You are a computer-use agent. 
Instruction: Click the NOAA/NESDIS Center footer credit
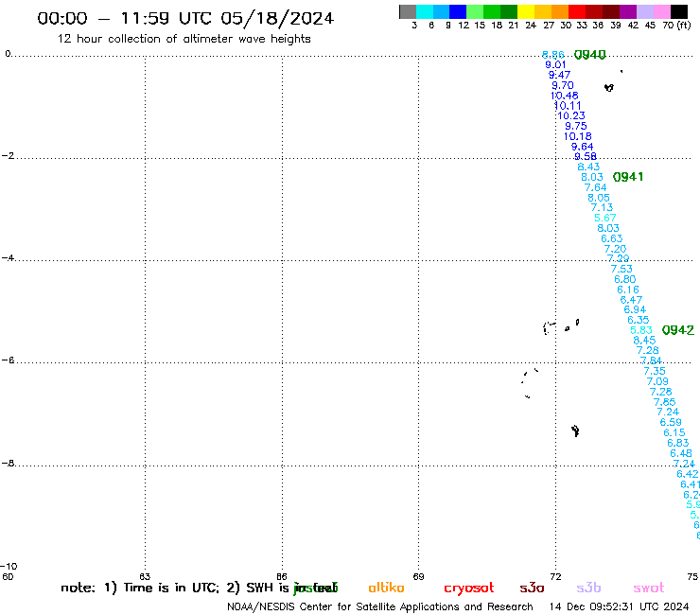point(380,606)
